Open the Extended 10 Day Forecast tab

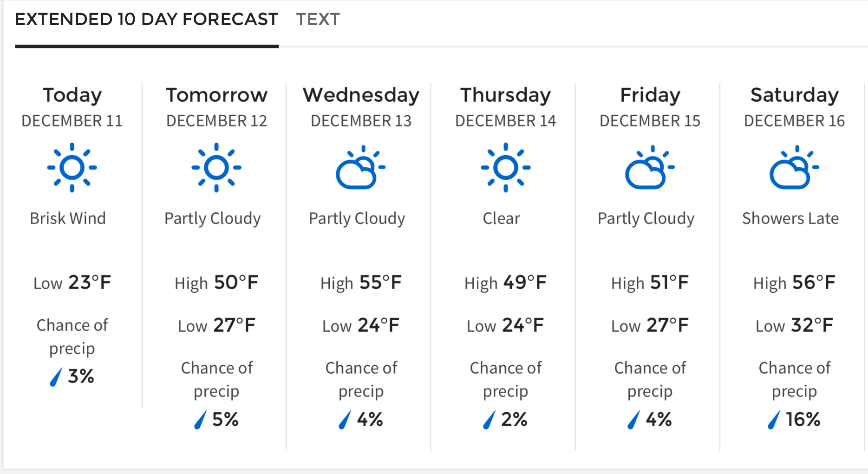coord(146,20)
